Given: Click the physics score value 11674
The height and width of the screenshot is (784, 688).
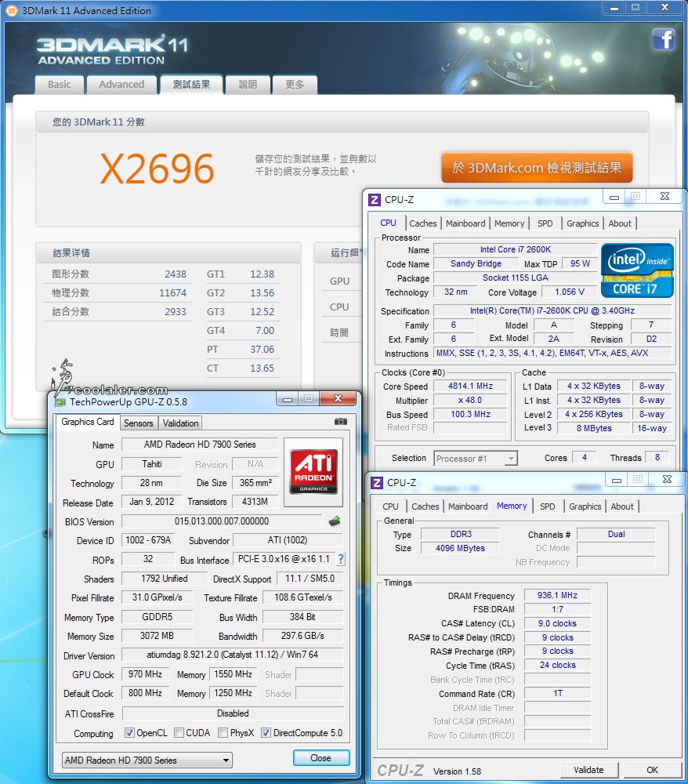Looking at the screenshot, I should click(x=173, y=292).
